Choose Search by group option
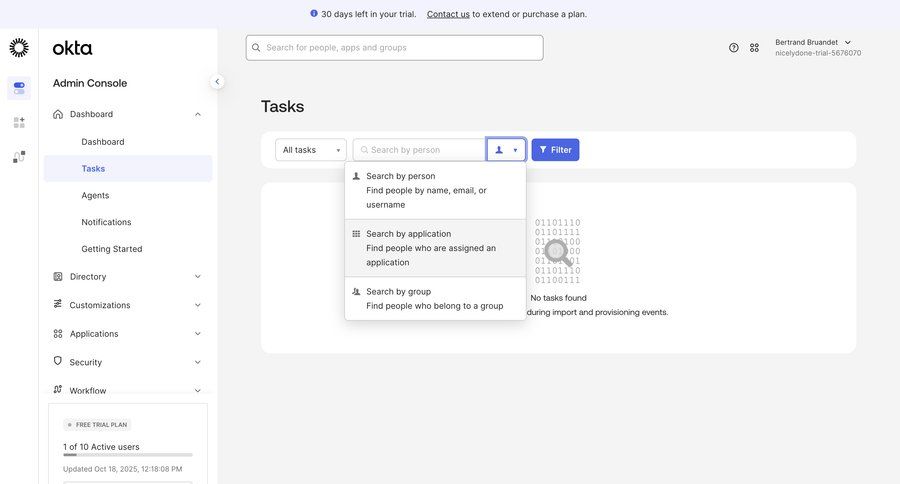The width and height of the screenshot is (900, 484). tap(435, 299)
